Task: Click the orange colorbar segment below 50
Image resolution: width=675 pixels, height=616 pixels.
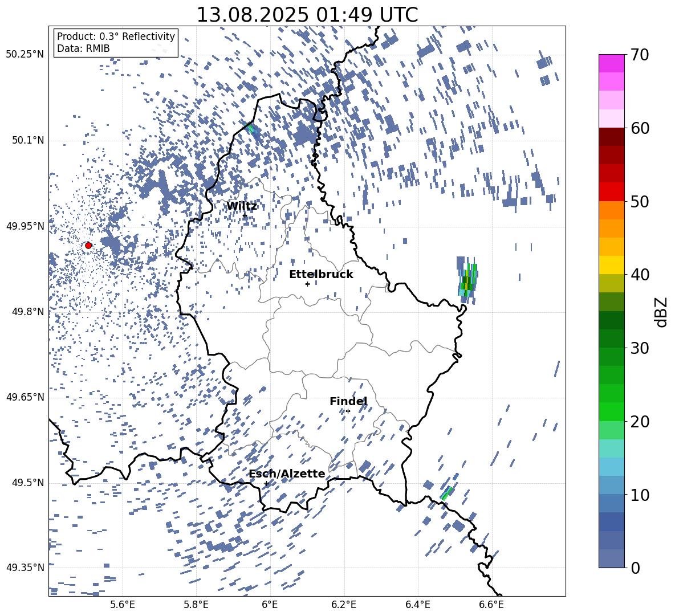Action: click(x=611, y=210)
